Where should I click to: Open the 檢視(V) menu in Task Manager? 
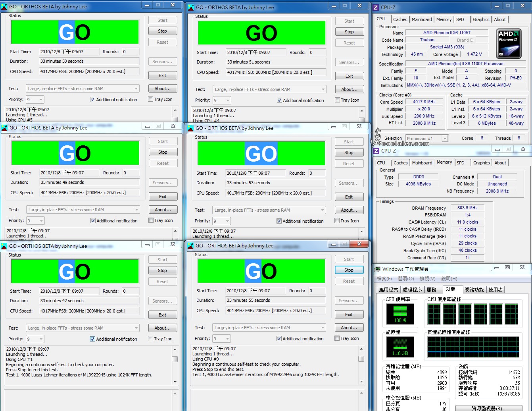pos(428,279)
